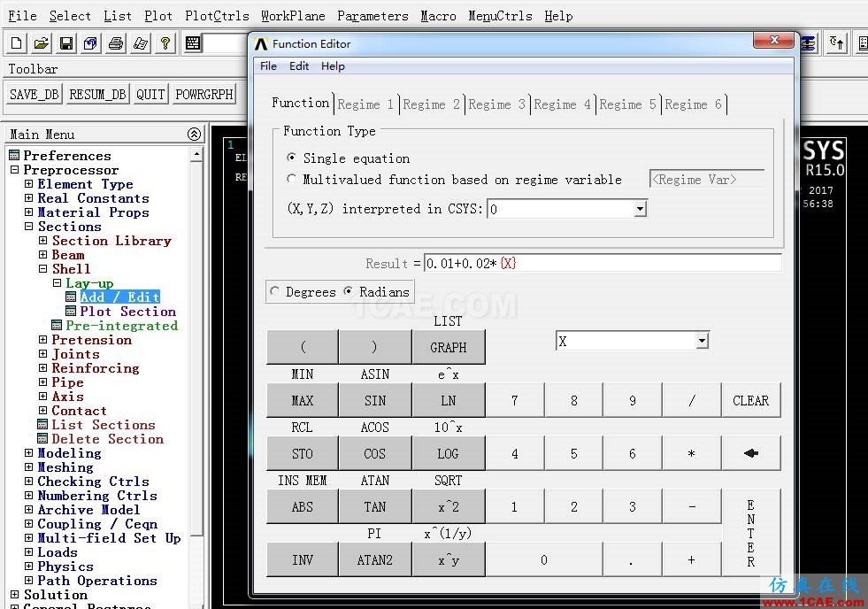
Task: Close the Function Editor window
Action: (x=774, y=41)
